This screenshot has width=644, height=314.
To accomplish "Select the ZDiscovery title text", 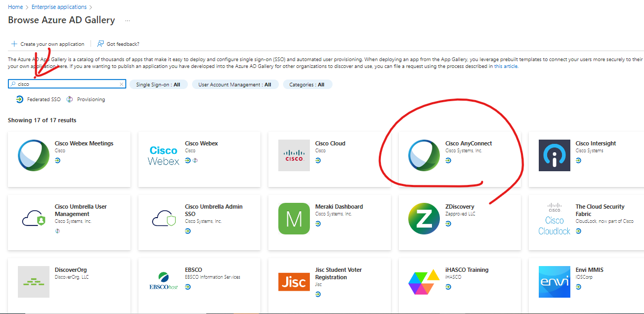I will (460, 207).
